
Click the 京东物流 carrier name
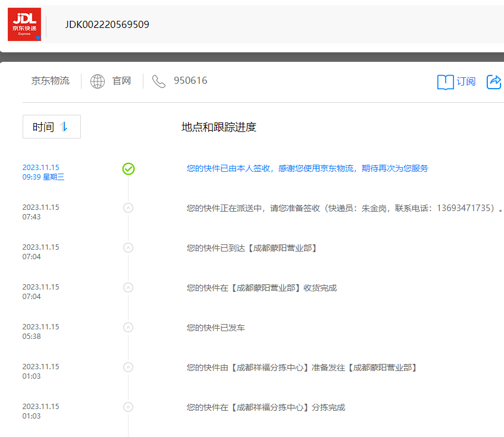51,81
